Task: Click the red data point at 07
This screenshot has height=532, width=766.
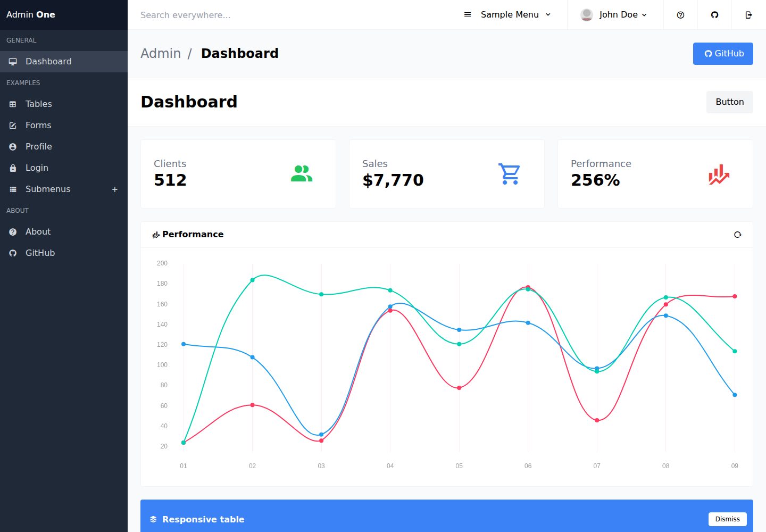Action: point(597,420)
